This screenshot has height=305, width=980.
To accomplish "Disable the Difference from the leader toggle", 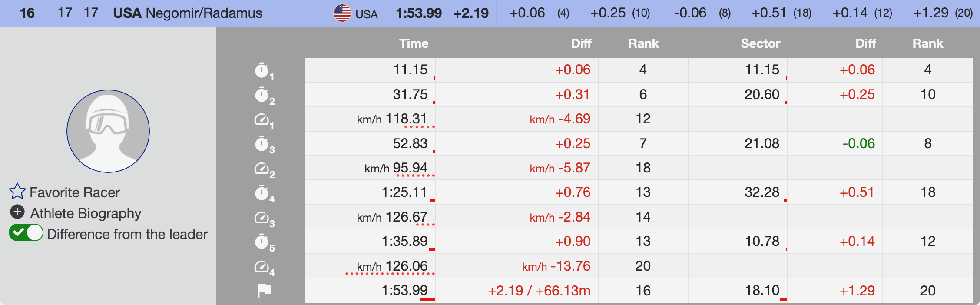I will [26, 233].
